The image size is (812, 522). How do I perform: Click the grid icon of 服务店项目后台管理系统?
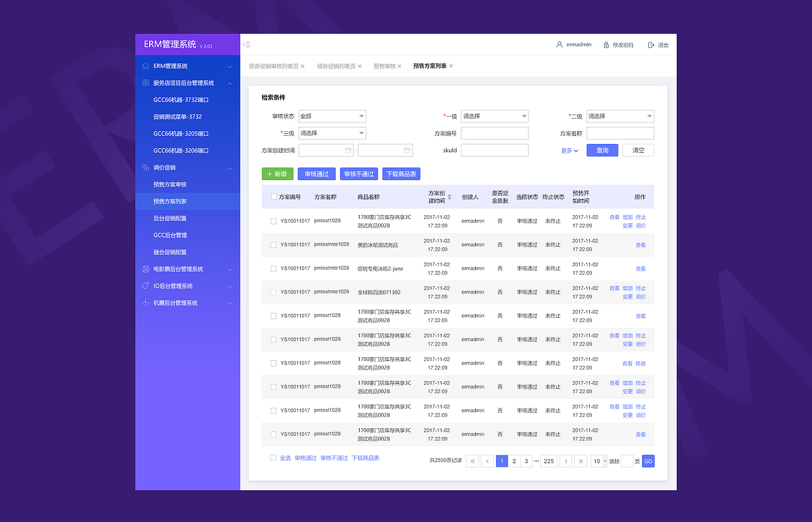(x=146, y=83)
